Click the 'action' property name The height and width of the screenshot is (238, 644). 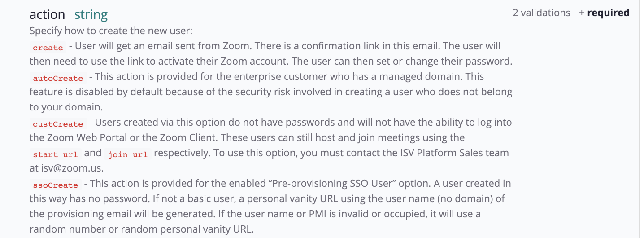pos(47,14)
